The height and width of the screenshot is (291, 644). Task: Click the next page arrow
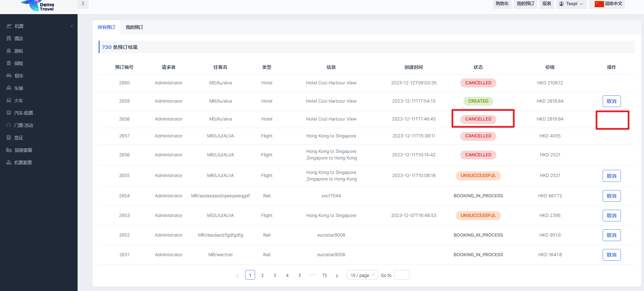(337, 276)
